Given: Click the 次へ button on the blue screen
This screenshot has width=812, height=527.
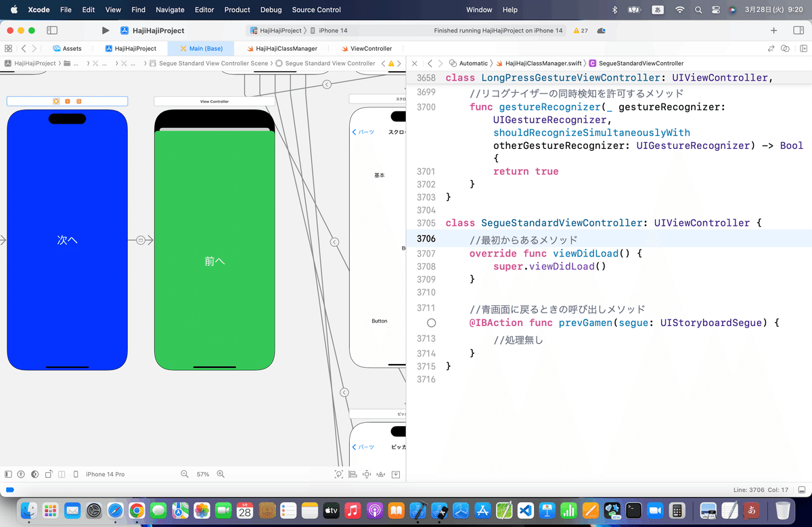Looking at the screenshot, I should tap(67, 240).
